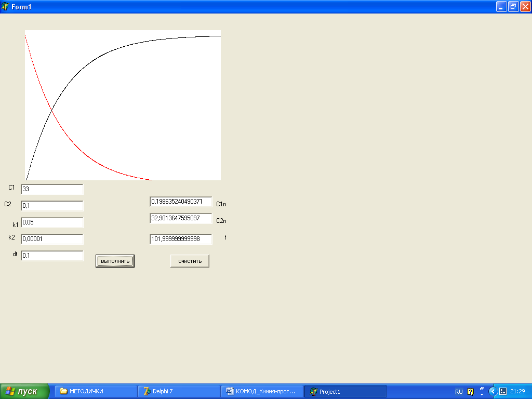
Task: Click the Project1 taskbar button
Action: [x=345, y=391]
